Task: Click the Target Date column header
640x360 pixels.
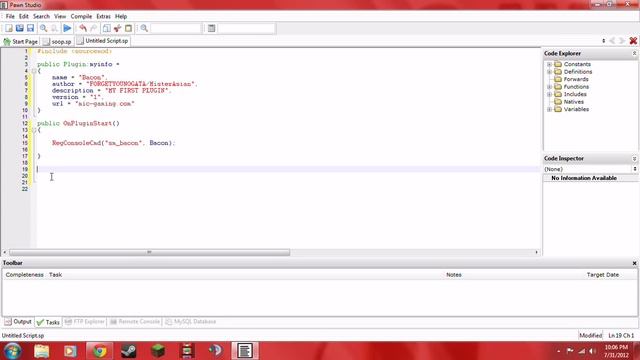Action: coord(602,275)
